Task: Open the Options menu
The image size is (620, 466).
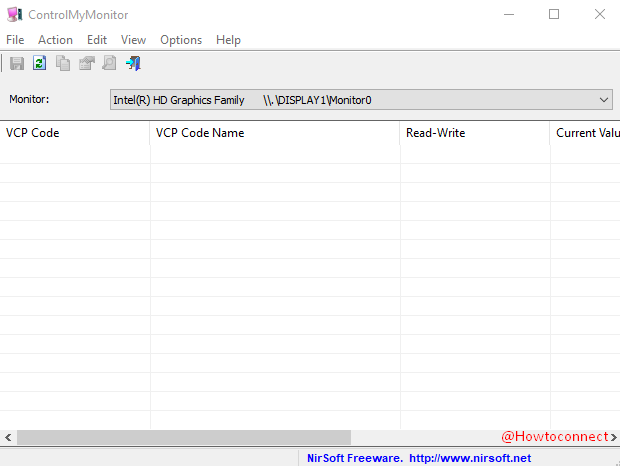Action: [x=181, y=40]
